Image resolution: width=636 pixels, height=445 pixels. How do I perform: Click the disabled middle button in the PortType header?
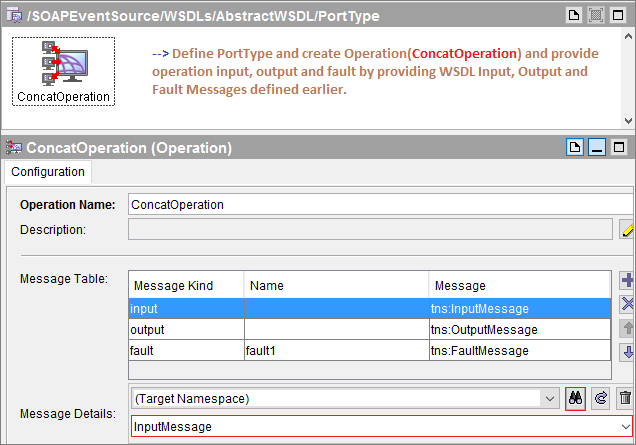(596, 15)
